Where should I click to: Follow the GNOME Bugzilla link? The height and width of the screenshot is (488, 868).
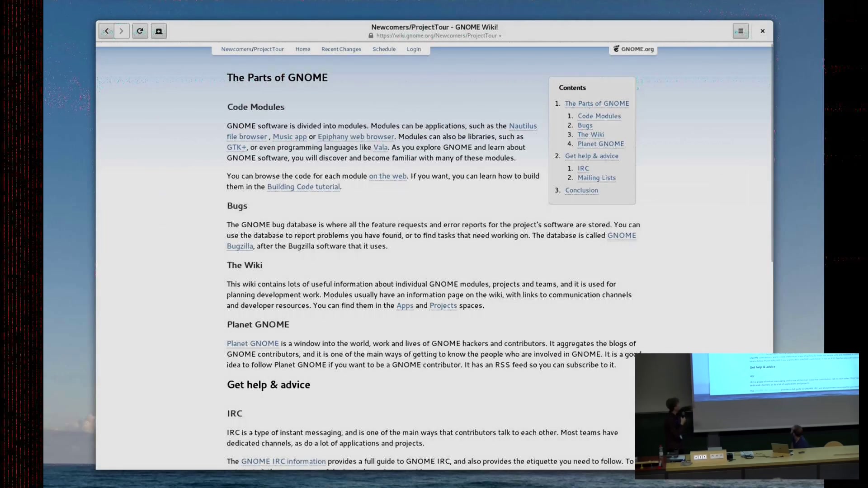tap(622, 235)
